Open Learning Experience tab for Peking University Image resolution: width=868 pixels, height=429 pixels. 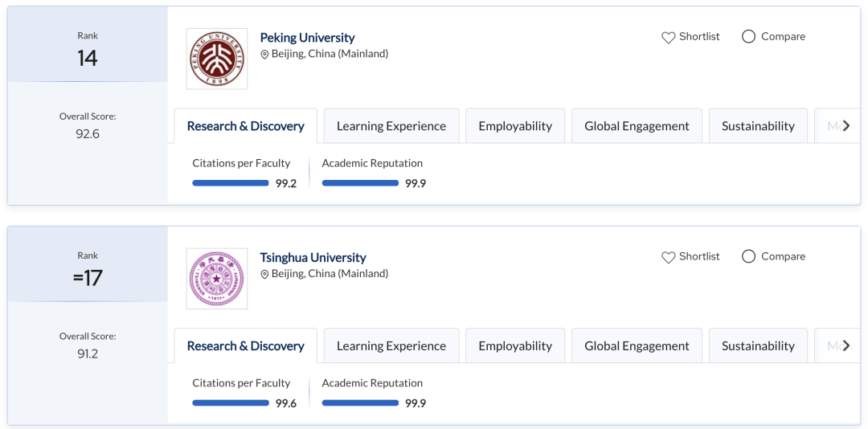click(x=391, y=125)
